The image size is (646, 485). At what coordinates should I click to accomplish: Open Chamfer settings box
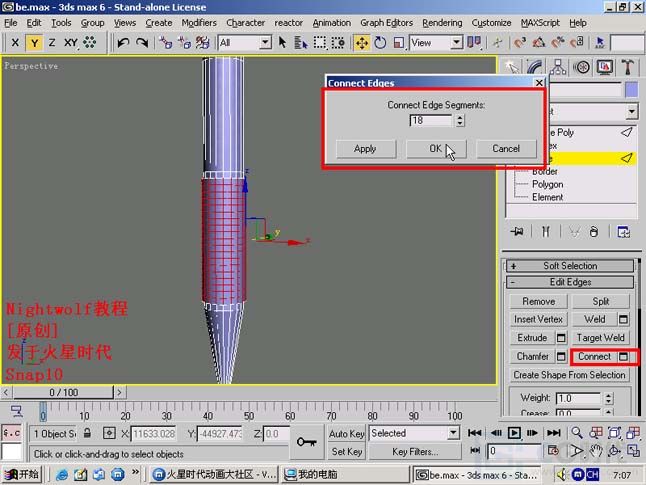(x=561, y=356)
